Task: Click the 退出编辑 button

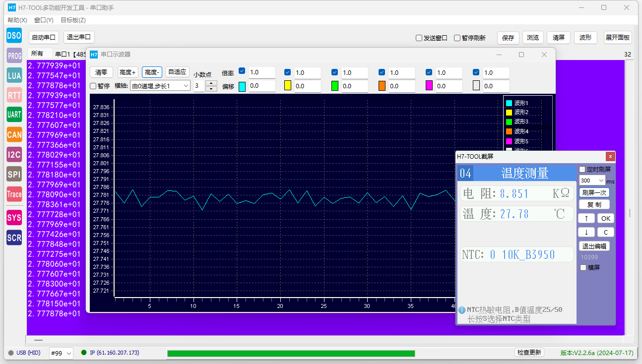Action: pos(594,246)
